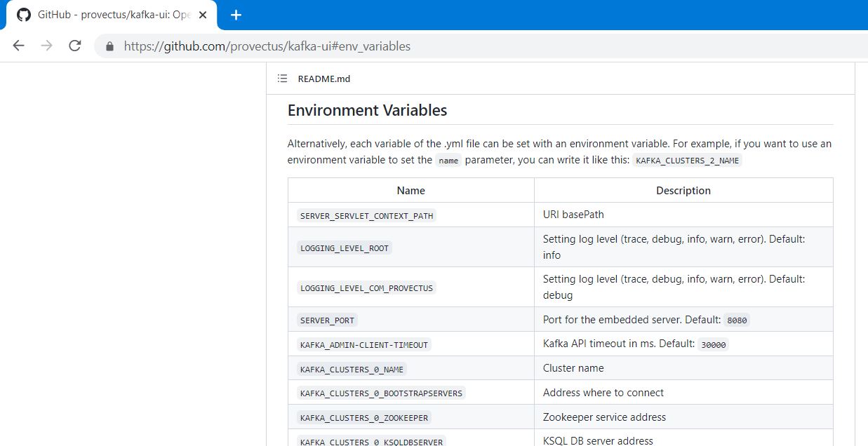868x446 pixels.
Task: Click the README.md file name
Action: [323, 79]
